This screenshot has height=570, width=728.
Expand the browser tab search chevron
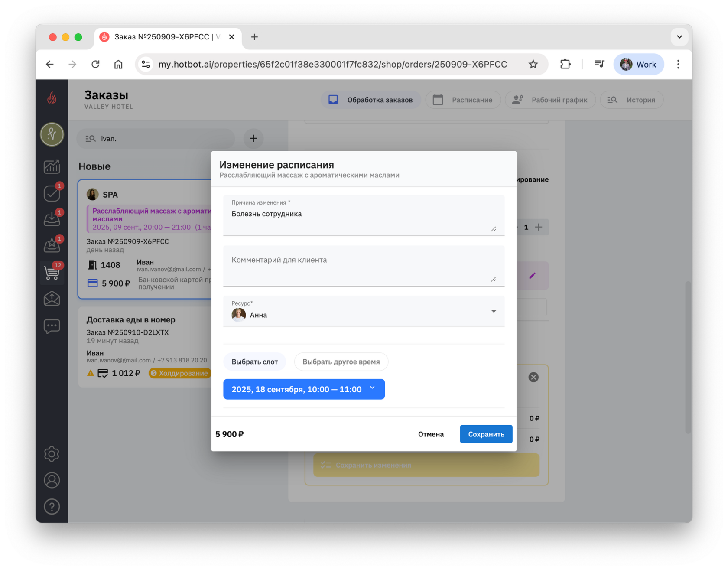point(679,37)
